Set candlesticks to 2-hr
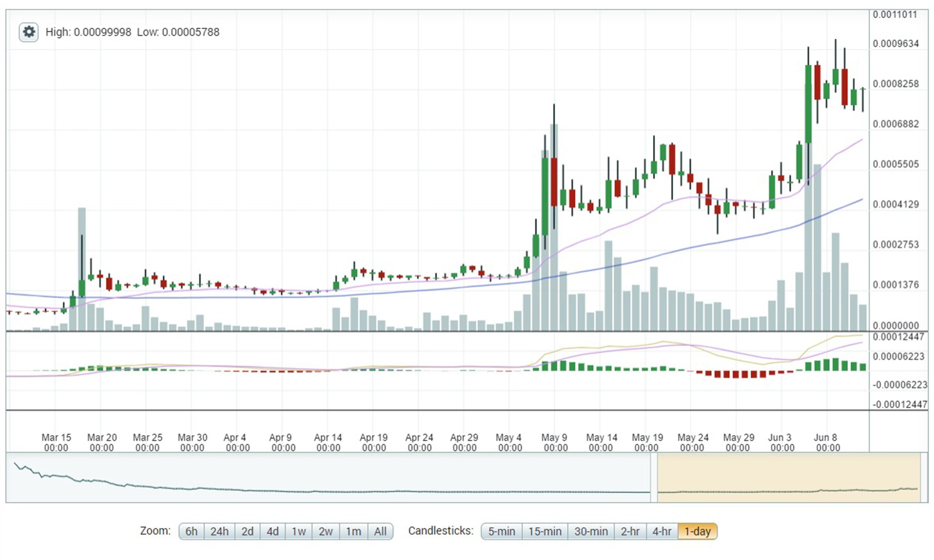Image resolution: width=934 pixels, height=560 pixels. tap(630, 531)
